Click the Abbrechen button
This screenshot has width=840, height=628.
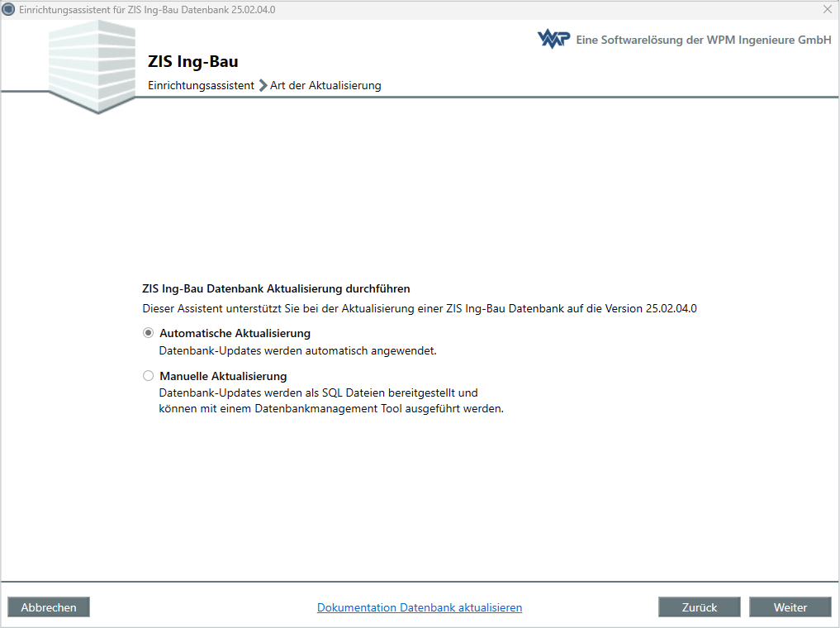click(x=48, y=607)
